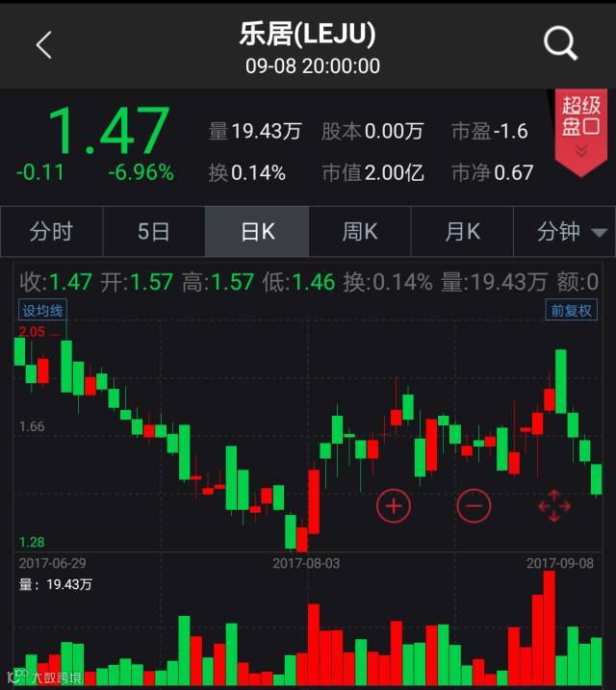Viewport: 616px width, 690px height.
Task: Tap the 换0.14% turnover value in header
Action: 246,172
